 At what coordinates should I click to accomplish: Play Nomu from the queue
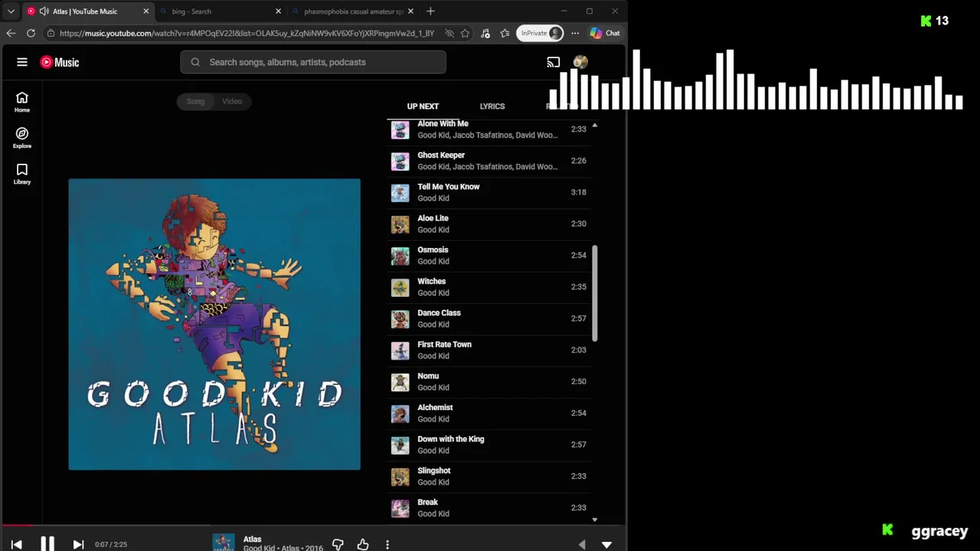click(488, 381)
